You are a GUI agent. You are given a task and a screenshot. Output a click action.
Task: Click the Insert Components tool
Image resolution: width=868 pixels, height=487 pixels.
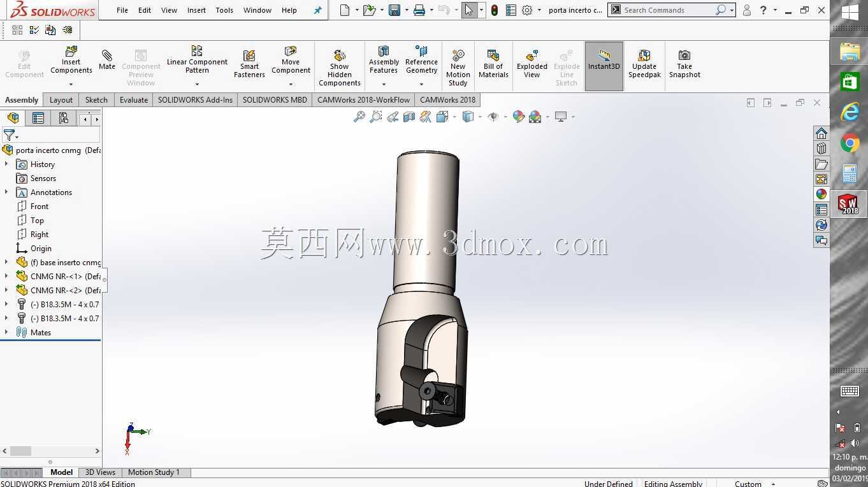pos(71,61)
